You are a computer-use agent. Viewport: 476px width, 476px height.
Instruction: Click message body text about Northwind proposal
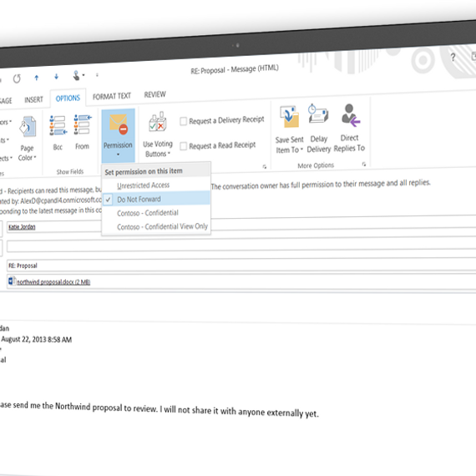(159, 409)
